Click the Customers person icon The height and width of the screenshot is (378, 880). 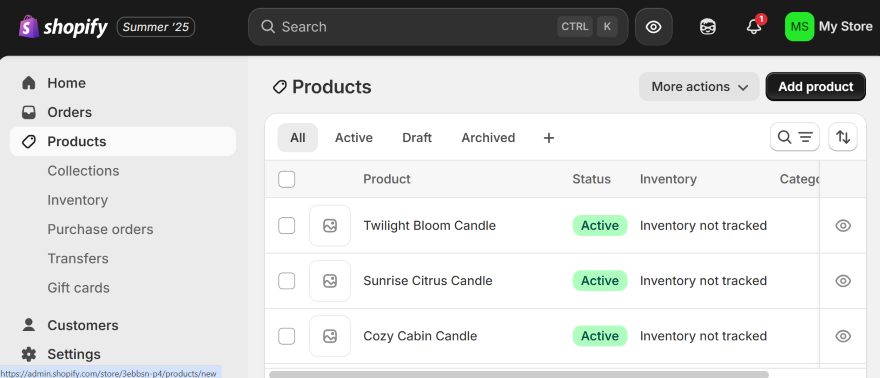(x=29, y=325)
